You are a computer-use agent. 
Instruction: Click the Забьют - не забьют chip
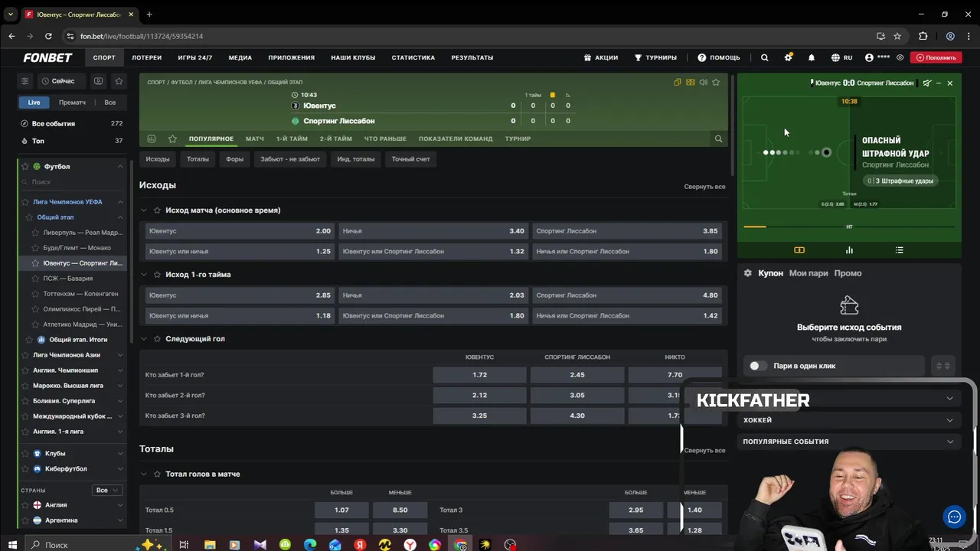point(290,159)
